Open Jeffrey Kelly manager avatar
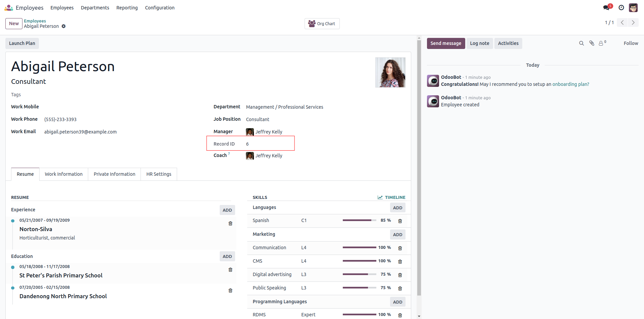 pos(250,132)
